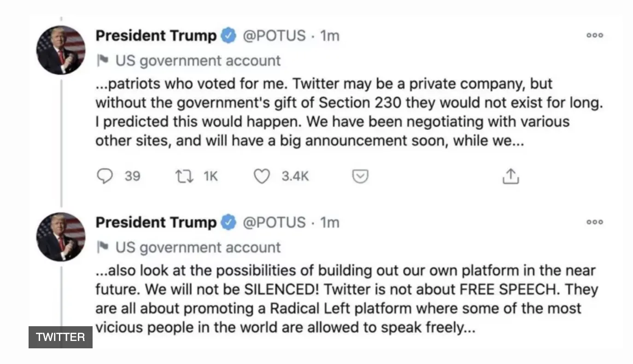Viewport: 633px width, 364px height.
Task: Click the 1m timestamp on the second tweet
Action: (x=329, y=223)
